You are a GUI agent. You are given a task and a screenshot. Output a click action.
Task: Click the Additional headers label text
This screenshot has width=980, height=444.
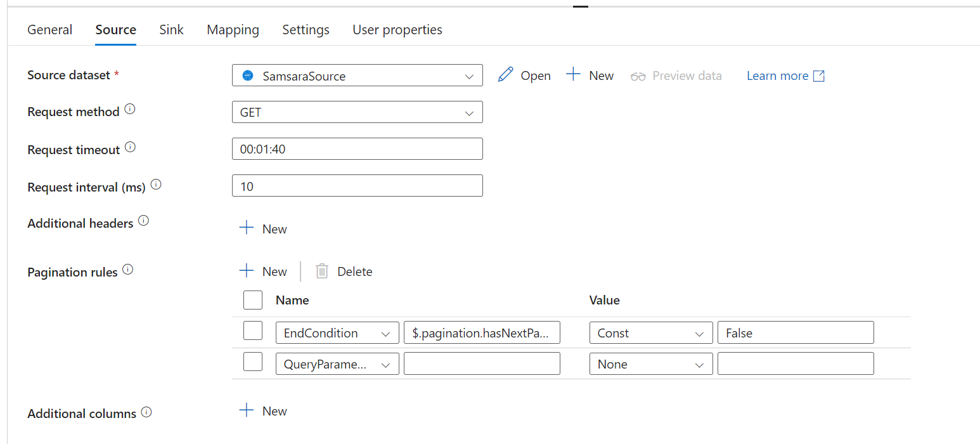(81, 223)
